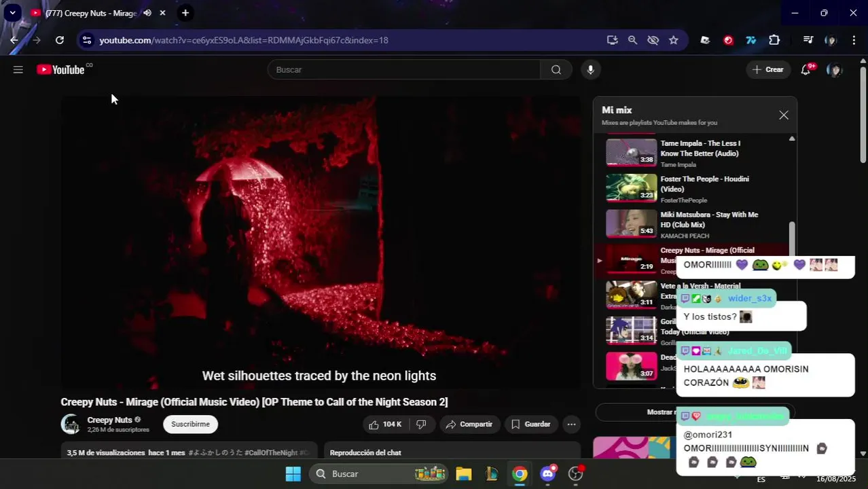Open Windows Start menu
The width and height of the screenshot is (868, 489).
[x=293, y=474]
